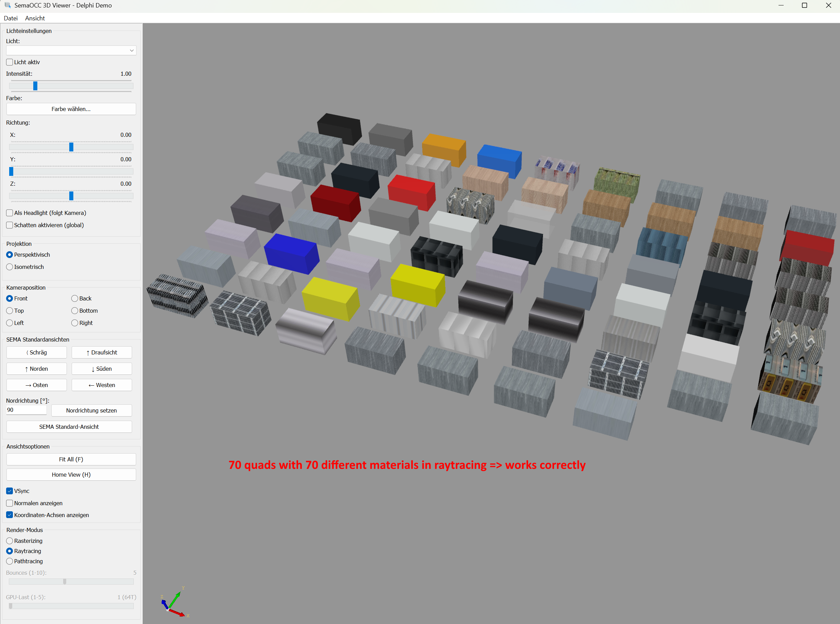Click the Fit All (F) button
840x624 pixels.
[x=71, y=459]
